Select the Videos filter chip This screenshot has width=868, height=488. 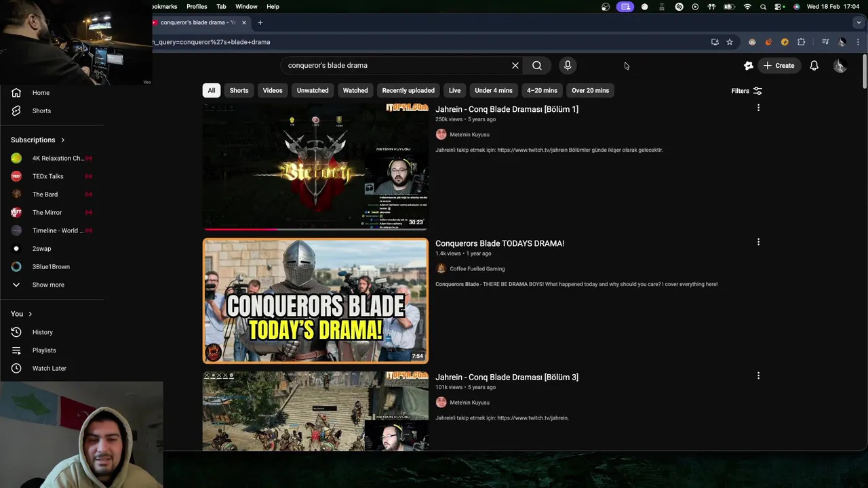click(x=273, y=90)
